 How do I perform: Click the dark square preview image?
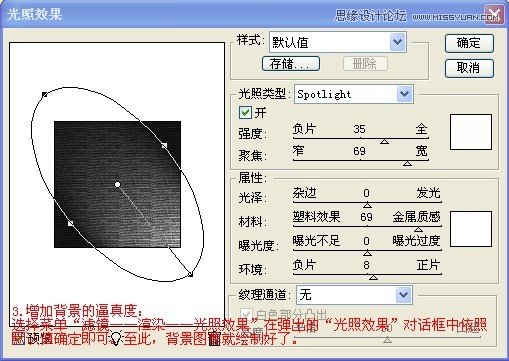click(117, 184)
